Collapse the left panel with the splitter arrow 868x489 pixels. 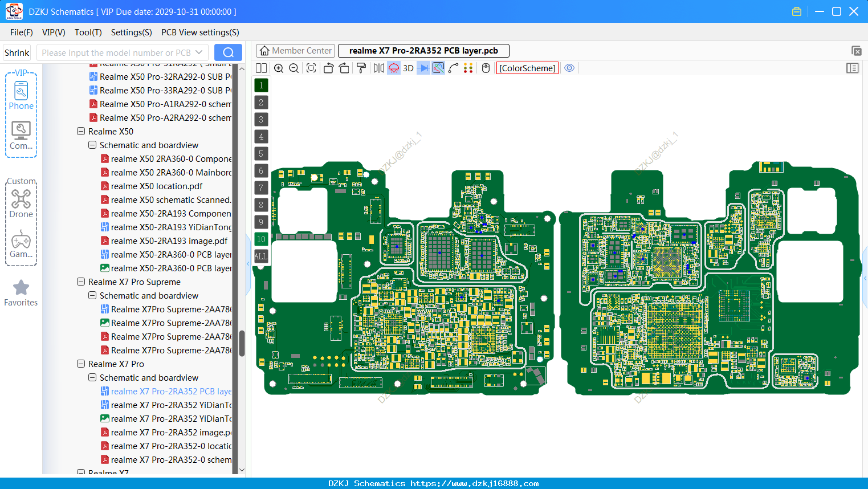click(x=248, y=264)
